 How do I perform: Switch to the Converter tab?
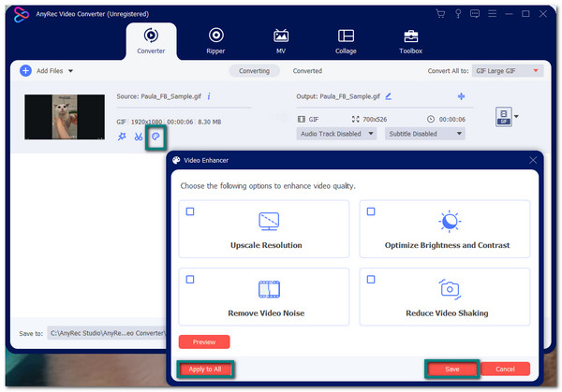151,41
